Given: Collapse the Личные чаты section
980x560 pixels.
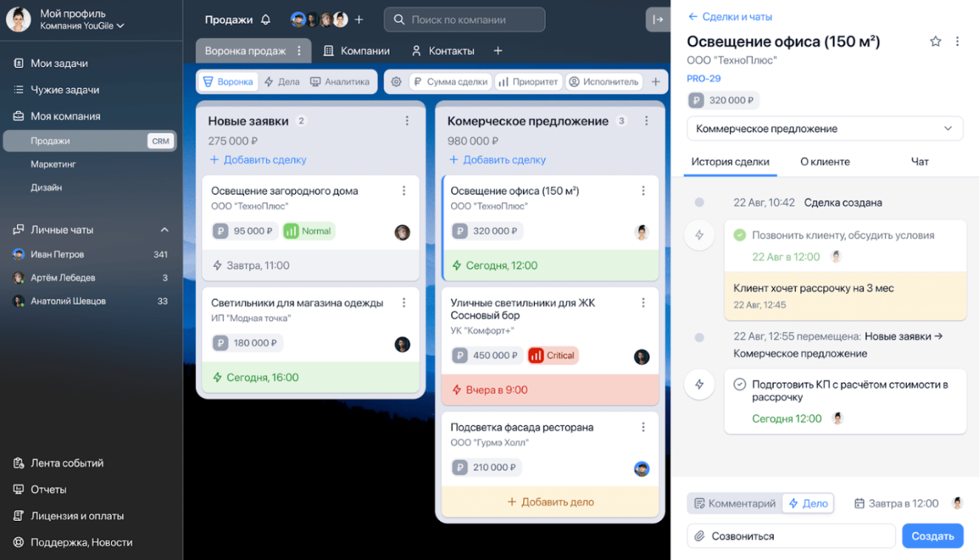Looking at the screenshot, I should coord(165,229).
